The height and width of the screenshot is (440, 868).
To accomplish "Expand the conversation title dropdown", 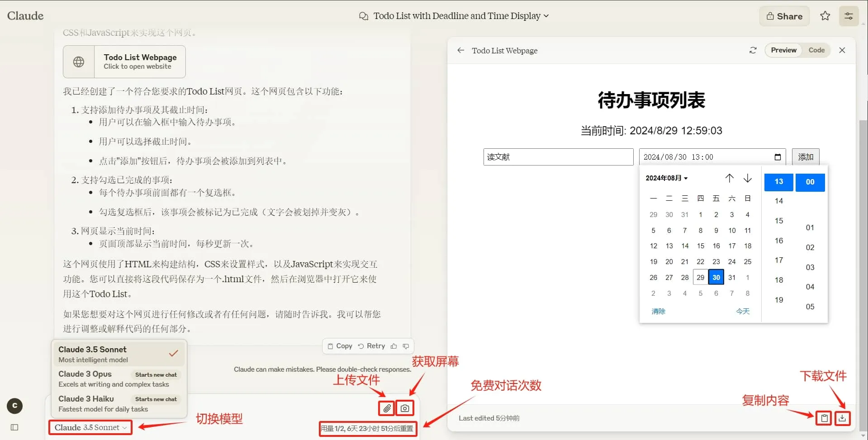I will 545,16.
